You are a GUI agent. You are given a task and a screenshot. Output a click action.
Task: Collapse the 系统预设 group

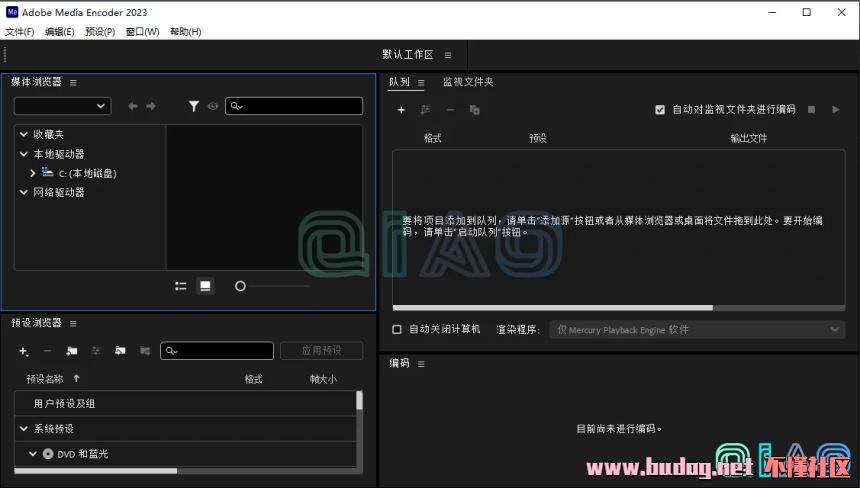pyautogui.click(x=24, y=429)
